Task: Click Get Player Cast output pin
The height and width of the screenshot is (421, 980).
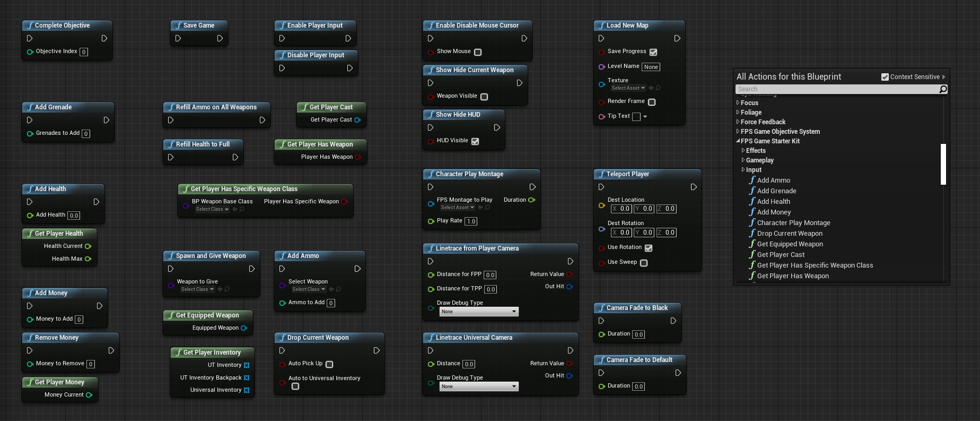Action: pyautogui.click(x=357, y=120)
